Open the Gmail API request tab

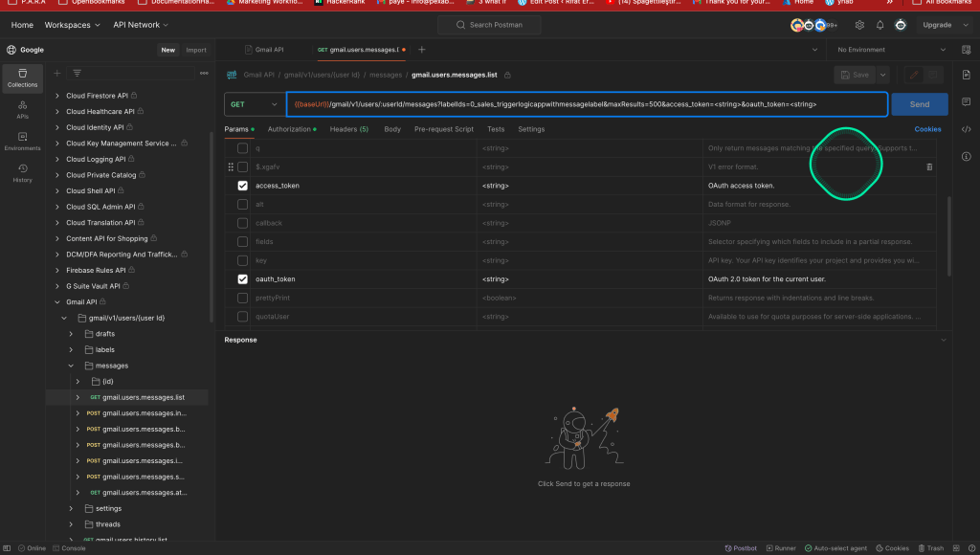click(264, 50)
